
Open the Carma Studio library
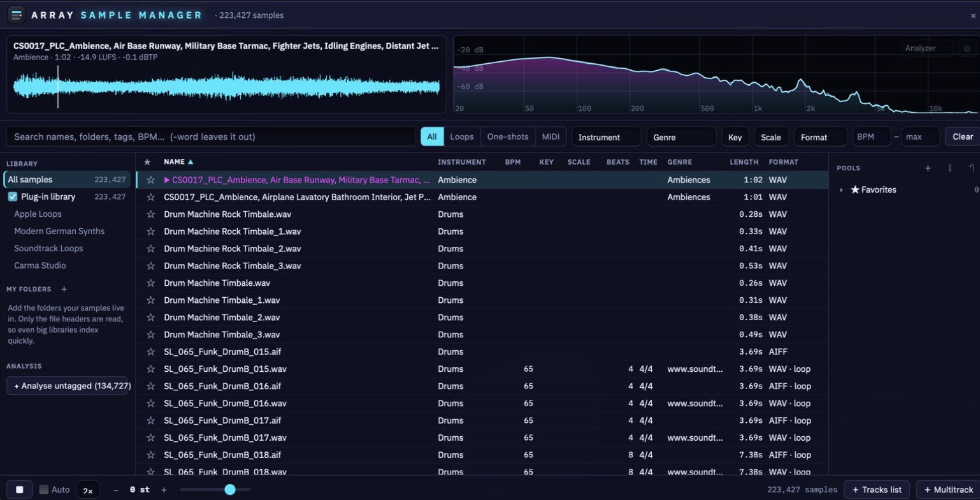[x=40, y=266]
